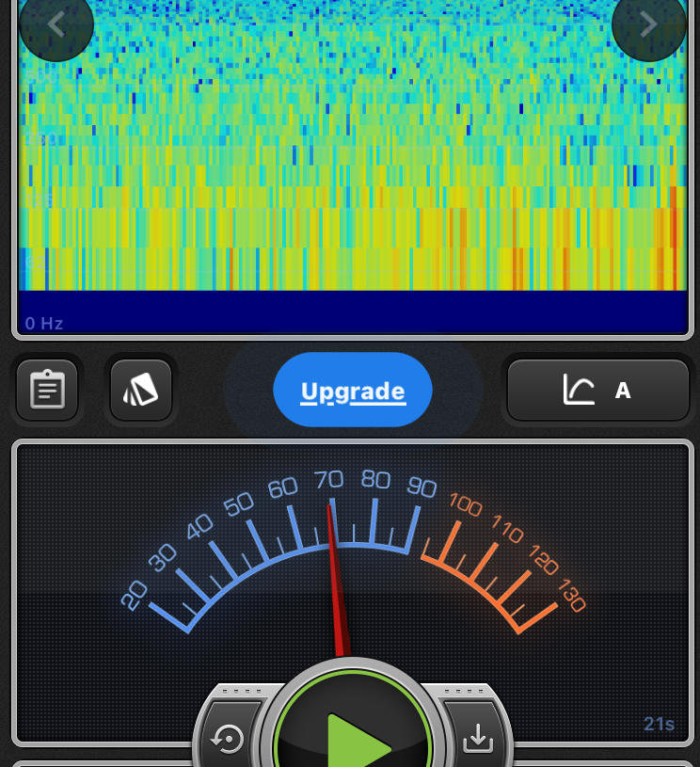The height and width of the screenshot is (767, 700).
Task: Tap the 90 mark on the blue scale
Action: pyautogui.click(x=422, y=487)
